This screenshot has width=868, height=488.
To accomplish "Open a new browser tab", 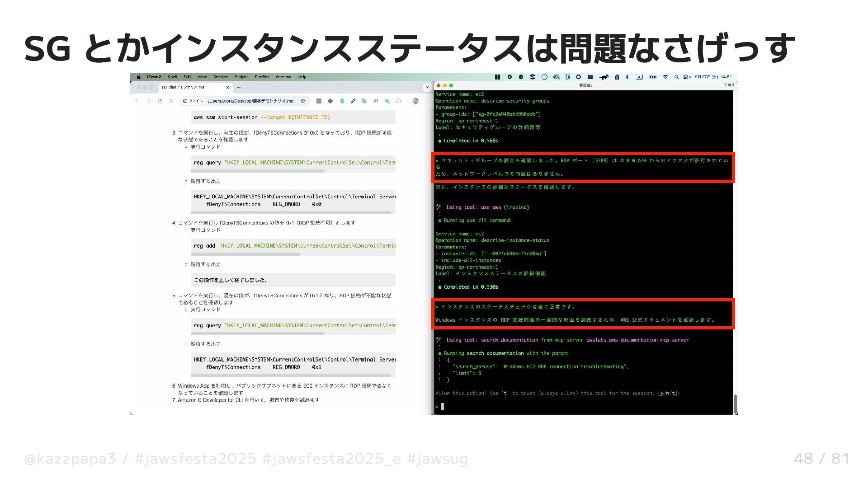I will pos(239,87).
